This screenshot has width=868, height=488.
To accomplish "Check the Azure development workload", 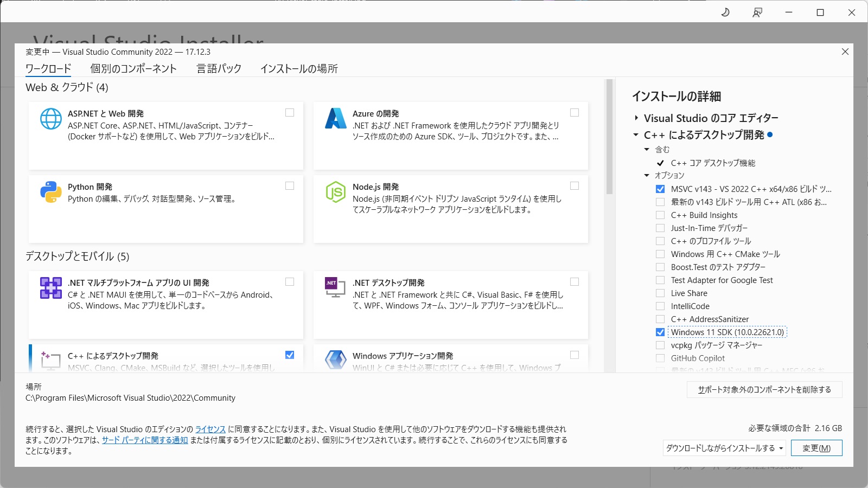I will [575, 113].
